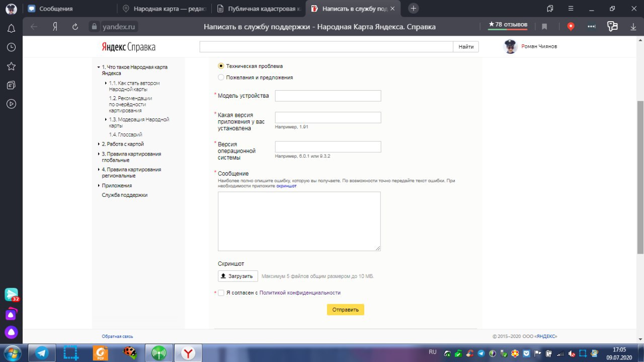Focus the Yandex Справка search field
Viewport: 644px width, 362px height.
pos(327,47)
